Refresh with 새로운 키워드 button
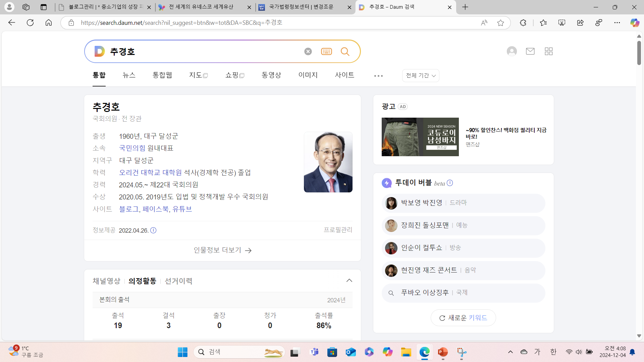 [x=463, y=318]
